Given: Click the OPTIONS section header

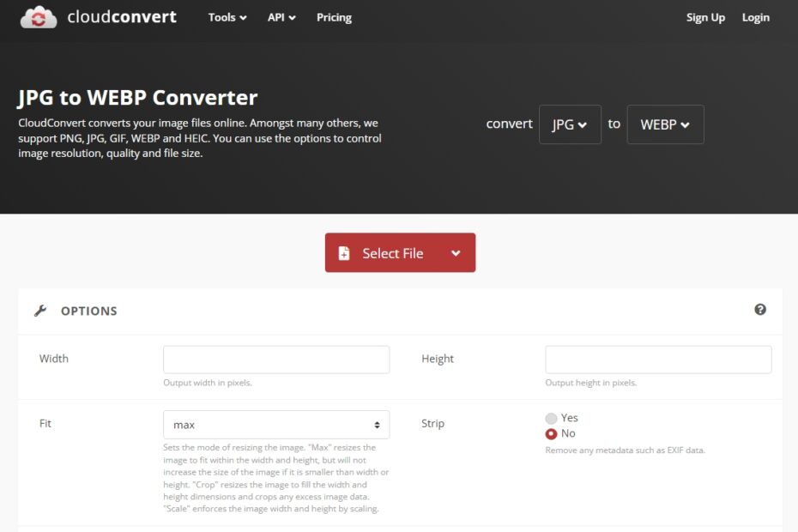Looking at the screenshot, I should click(x=88, y=311).
